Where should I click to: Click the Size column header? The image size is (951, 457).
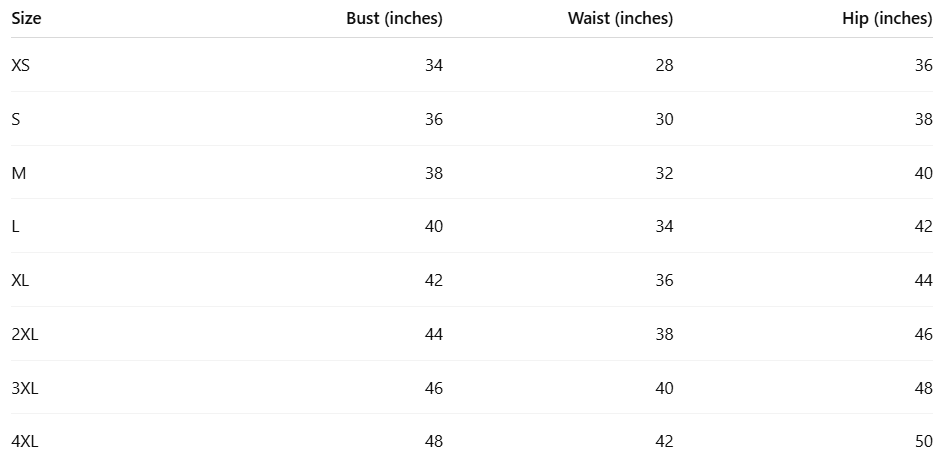(x=26, y=18)
